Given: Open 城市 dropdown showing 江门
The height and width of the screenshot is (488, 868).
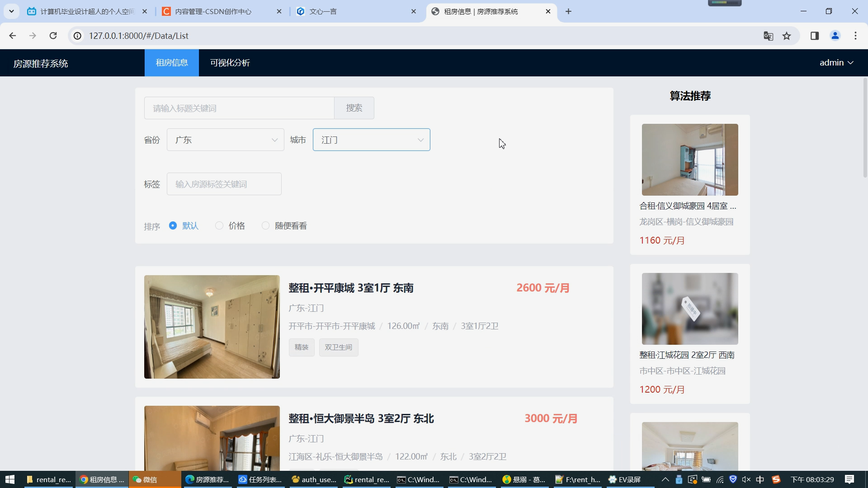Looking at the screenshot, I should coord(371,140).
